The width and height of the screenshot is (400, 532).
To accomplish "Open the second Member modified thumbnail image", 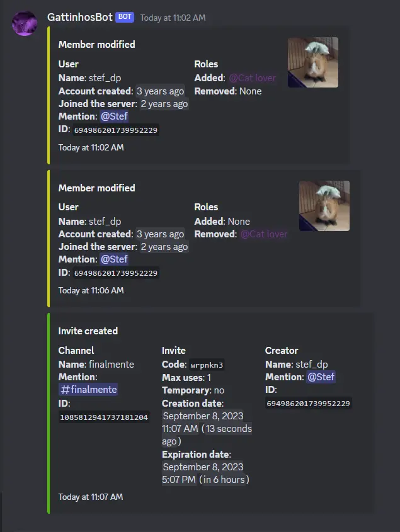I will [324, 206].
